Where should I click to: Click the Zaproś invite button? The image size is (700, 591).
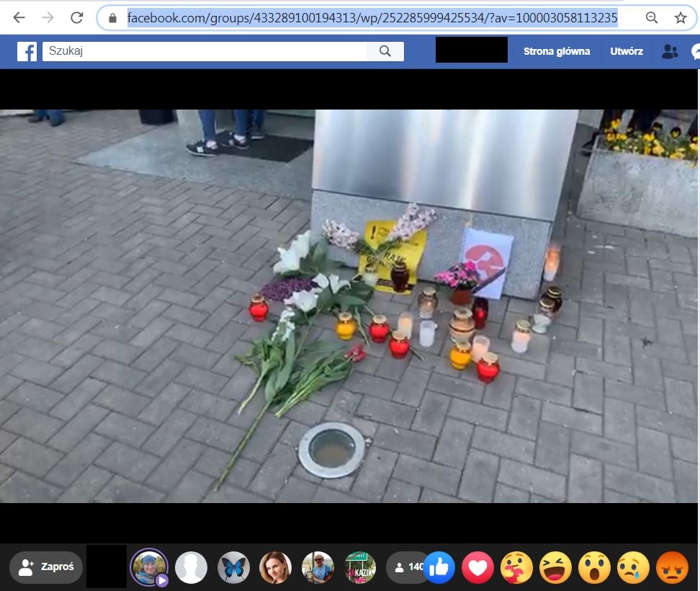click(46, 567)
